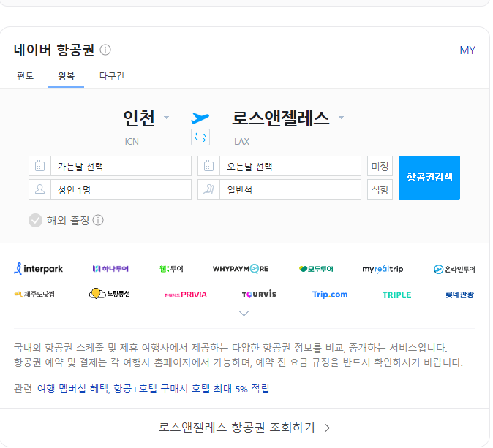Image resolution: width=493 pixels, height=448 pixels.
Task: Open the MY link
Action: tap(467, 50)
